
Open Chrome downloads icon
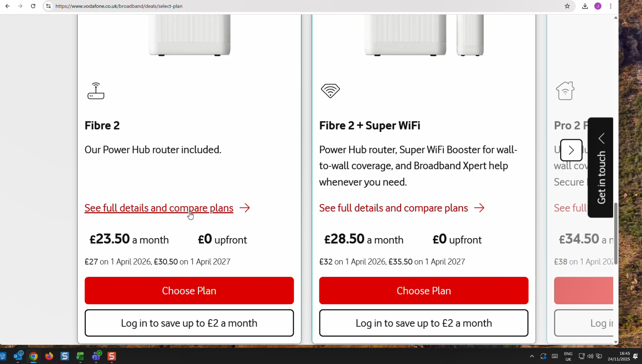[x=585, y=6]
